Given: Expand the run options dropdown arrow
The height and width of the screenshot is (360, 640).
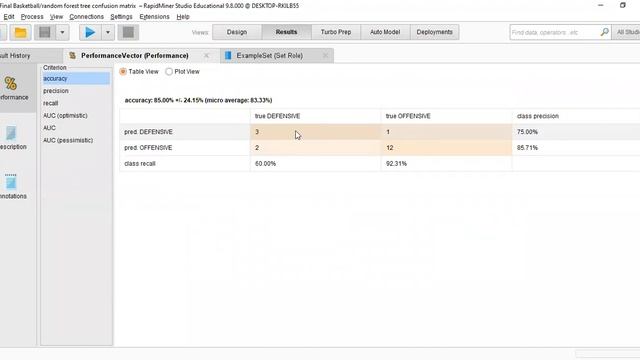Looking at the screenshot, I should coord(108,32).
